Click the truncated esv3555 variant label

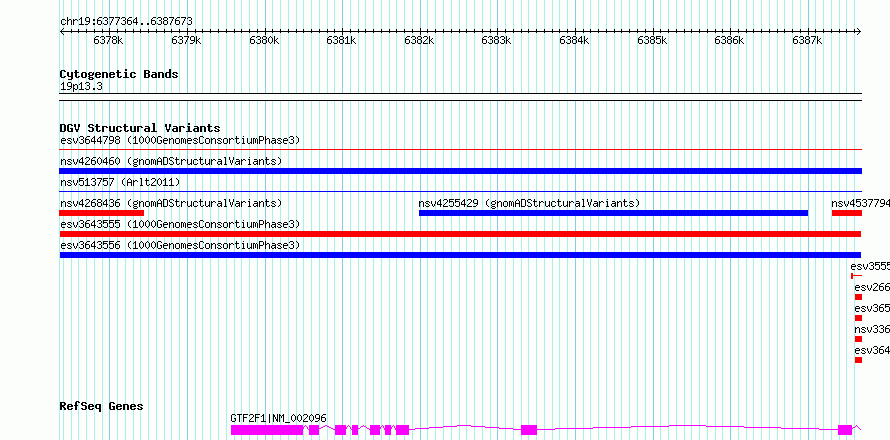[x=870, y=266]
